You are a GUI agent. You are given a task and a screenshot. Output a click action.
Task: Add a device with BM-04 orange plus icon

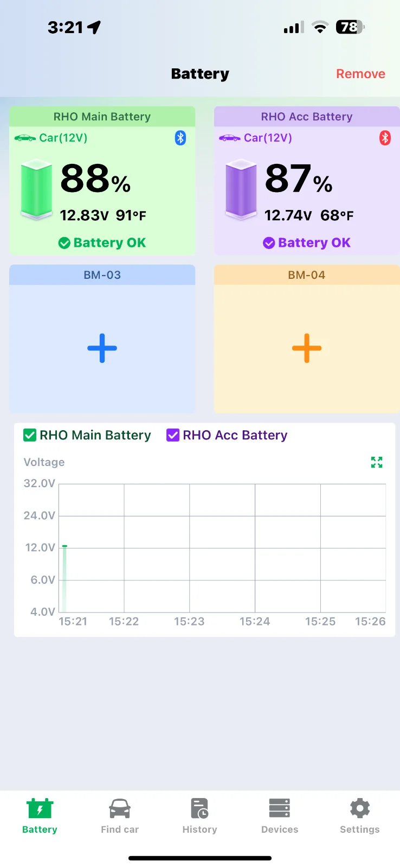tap(307, 348)
